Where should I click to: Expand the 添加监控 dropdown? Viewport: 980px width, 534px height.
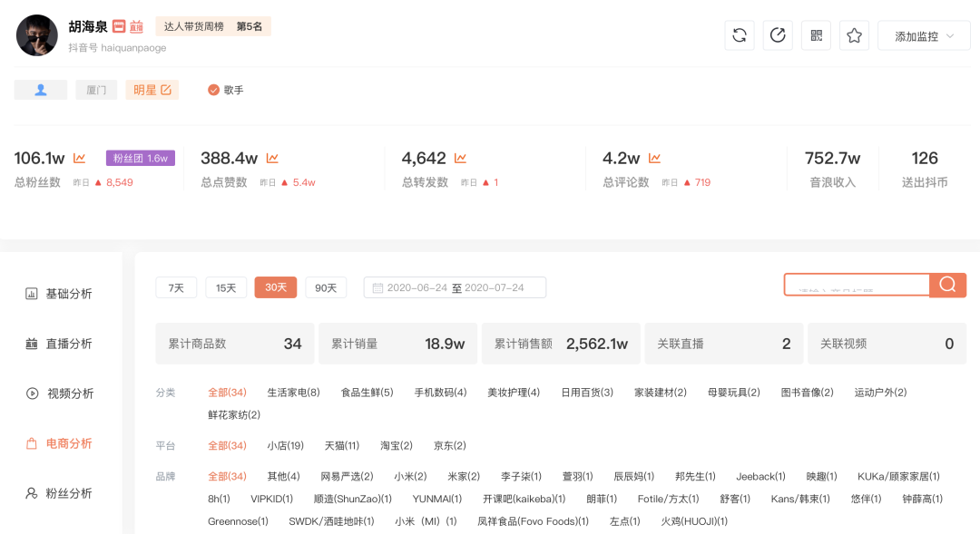click(924, 35)
